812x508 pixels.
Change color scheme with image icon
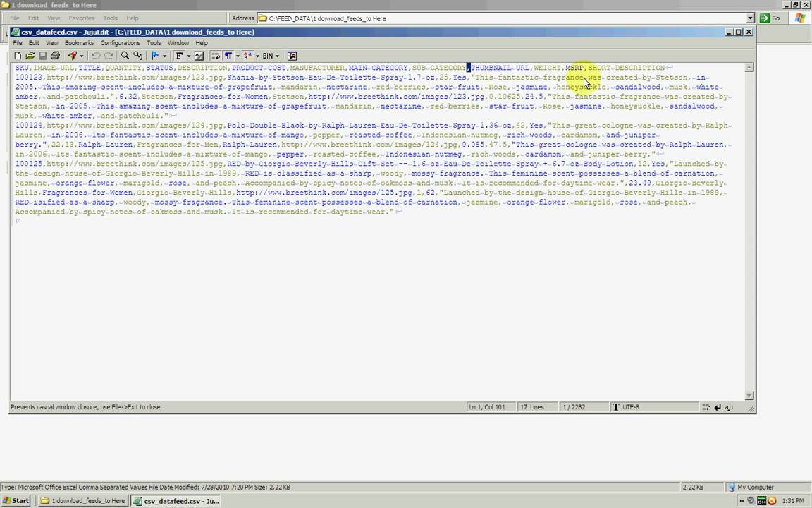pos(199,56)
